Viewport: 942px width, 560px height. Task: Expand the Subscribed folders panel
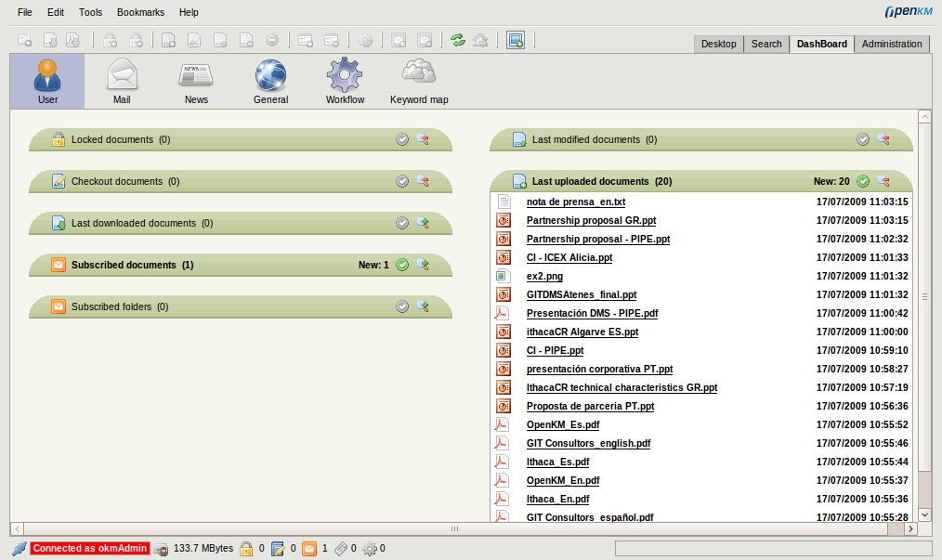(x=423, y=306)
